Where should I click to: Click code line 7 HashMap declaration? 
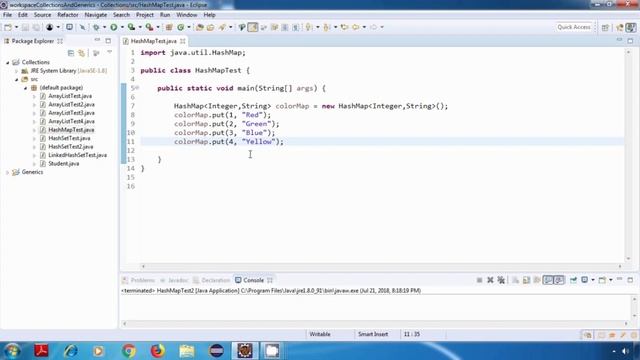click(311, 106)
